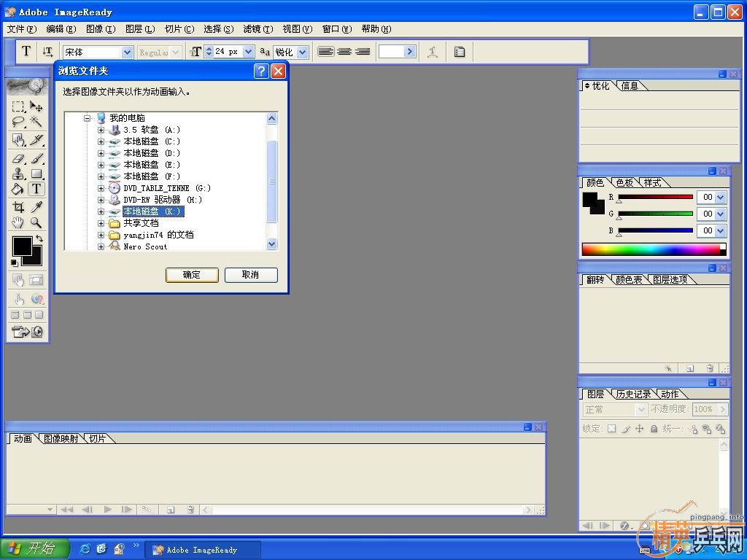Expand the 本地磁盘 (C:) node

[x=101, y=141]
